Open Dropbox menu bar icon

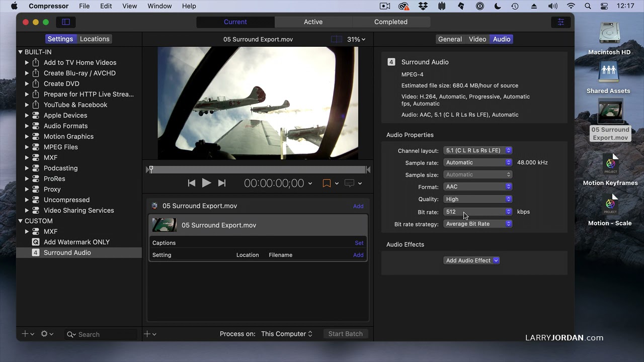coord(423,6)
